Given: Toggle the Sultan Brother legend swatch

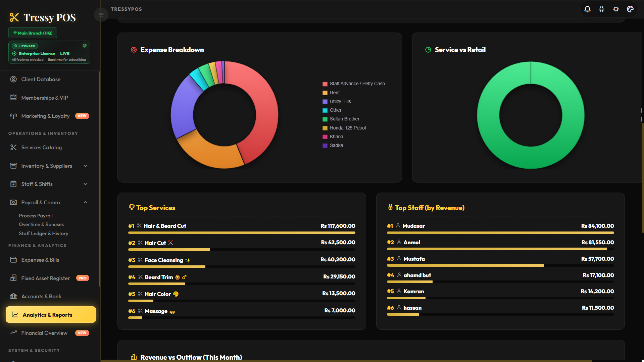Looking at the screenshot, I should [x=325, y=119].
